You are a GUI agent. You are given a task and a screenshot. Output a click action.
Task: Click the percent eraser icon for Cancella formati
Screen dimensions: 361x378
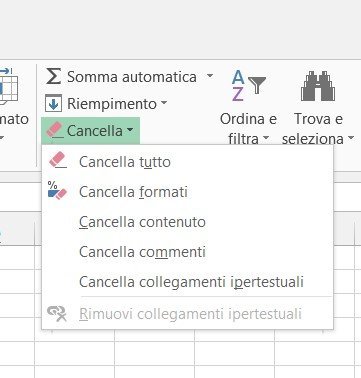coord(57,190)
